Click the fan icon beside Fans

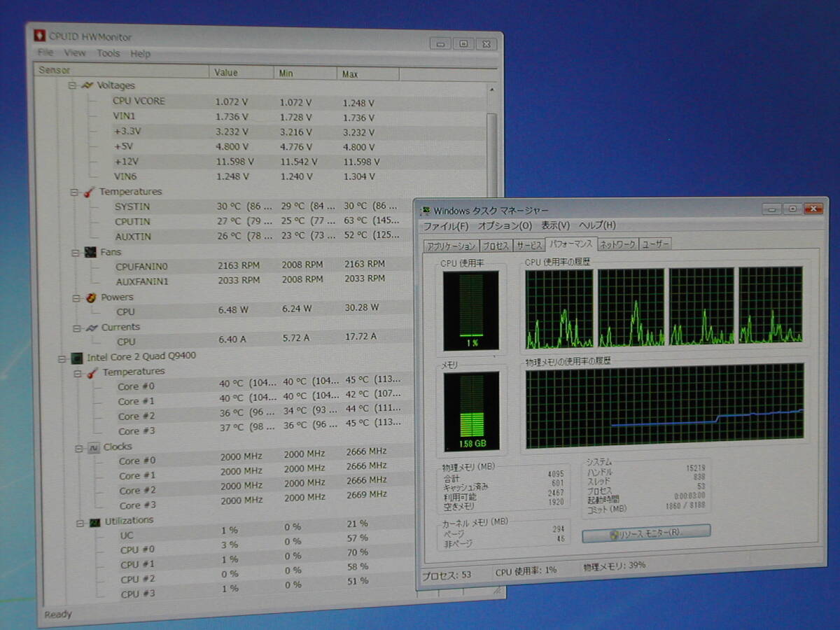90,252
